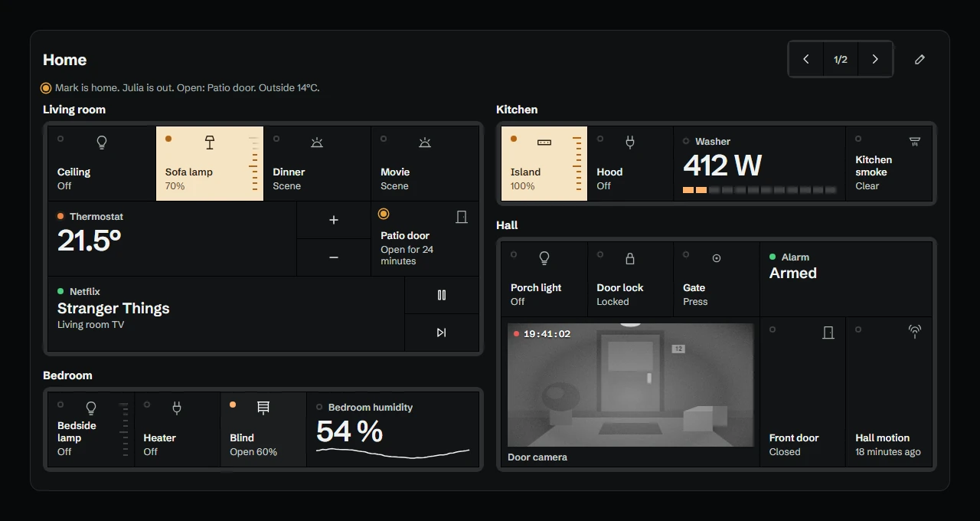Click the Kitchen section heading
The image size is (980, 521).
(517, 110)
